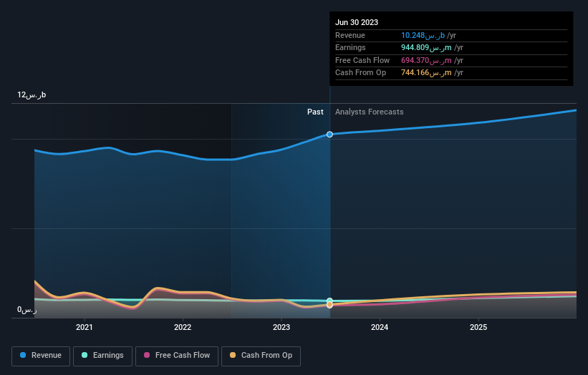The image size is (588, 375).
Task: Click the Revenue value 10.248 in tooltip
Action: click(x=423, y=35)
